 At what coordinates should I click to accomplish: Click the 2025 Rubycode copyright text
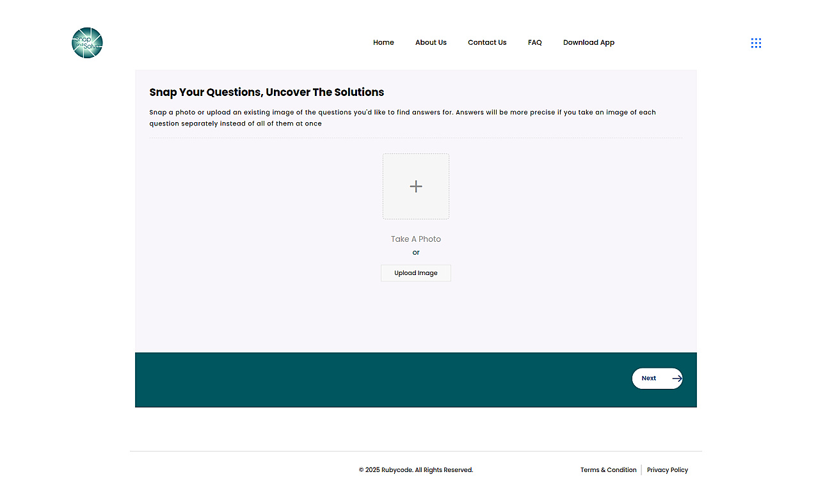(x=416, y=469)
